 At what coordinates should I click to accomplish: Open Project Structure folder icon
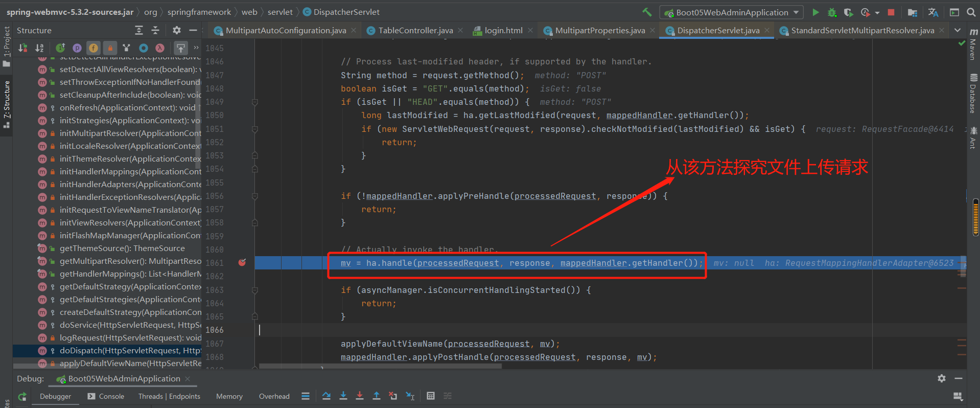tap(913, 12)
